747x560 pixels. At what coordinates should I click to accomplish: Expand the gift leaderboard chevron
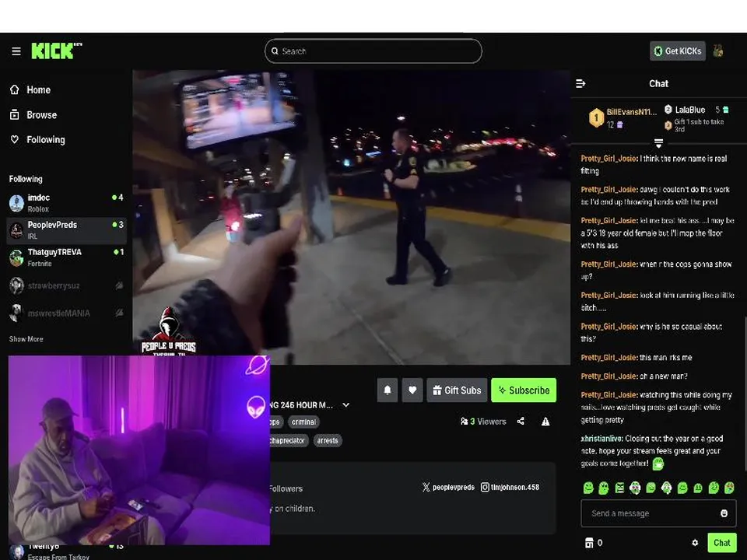658,143
